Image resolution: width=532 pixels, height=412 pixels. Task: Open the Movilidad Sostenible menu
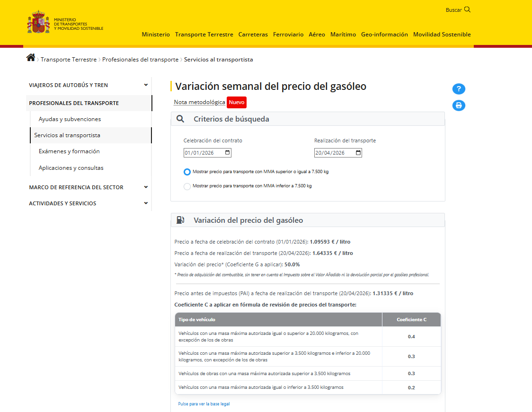(442, 35)
